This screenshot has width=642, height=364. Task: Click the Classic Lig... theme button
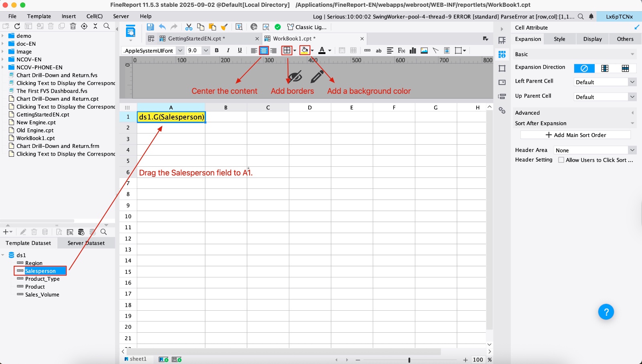(x=307, y=27)
